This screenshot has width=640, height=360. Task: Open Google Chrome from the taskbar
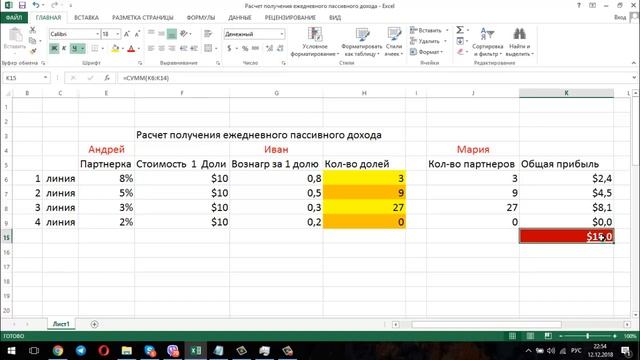point(58,351)
